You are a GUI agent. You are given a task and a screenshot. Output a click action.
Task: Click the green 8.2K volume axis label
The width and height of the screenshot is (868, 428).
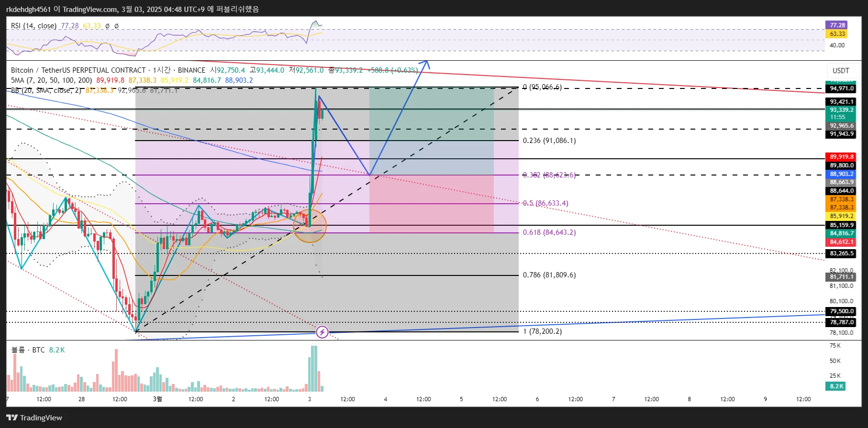point(836,386)
